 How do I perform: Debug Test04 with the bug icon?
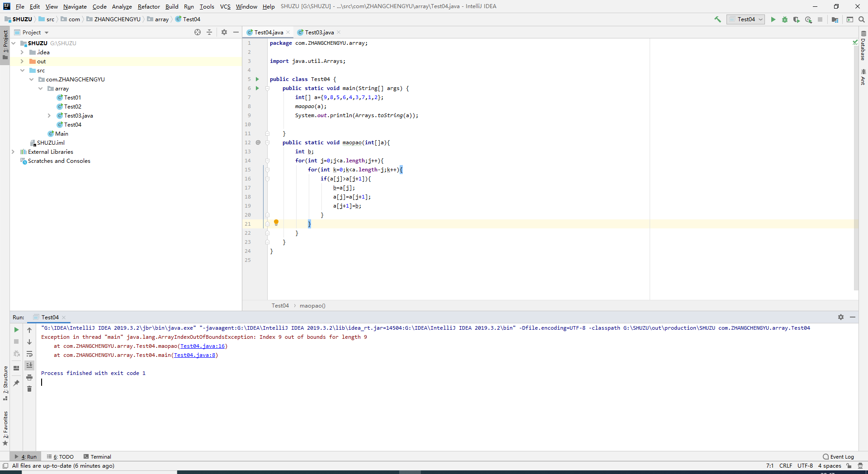(x=785, y=19)
